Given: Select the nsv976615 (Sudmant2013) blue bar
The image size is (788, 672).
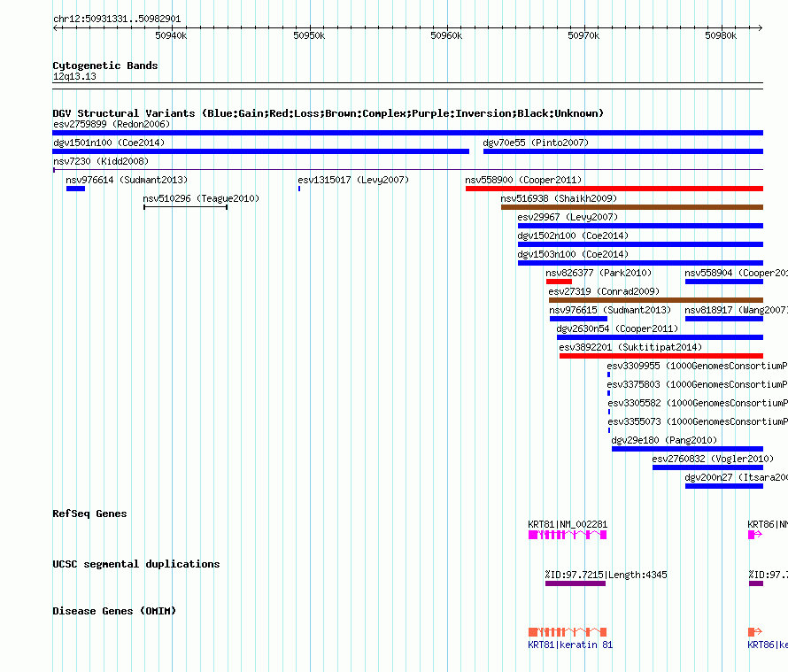Looking at the screenshot, I should click(578, 319).
